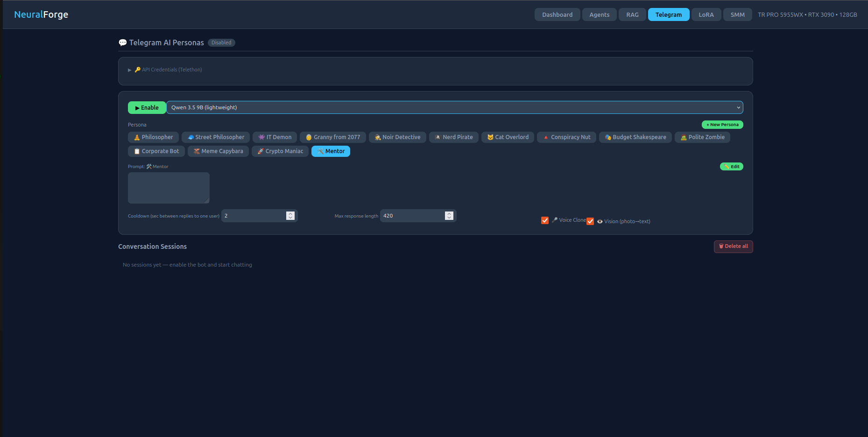Delete all conversation sessions
Image resolution: width=868 pixels, height=437 pixels.
point(733,247)
